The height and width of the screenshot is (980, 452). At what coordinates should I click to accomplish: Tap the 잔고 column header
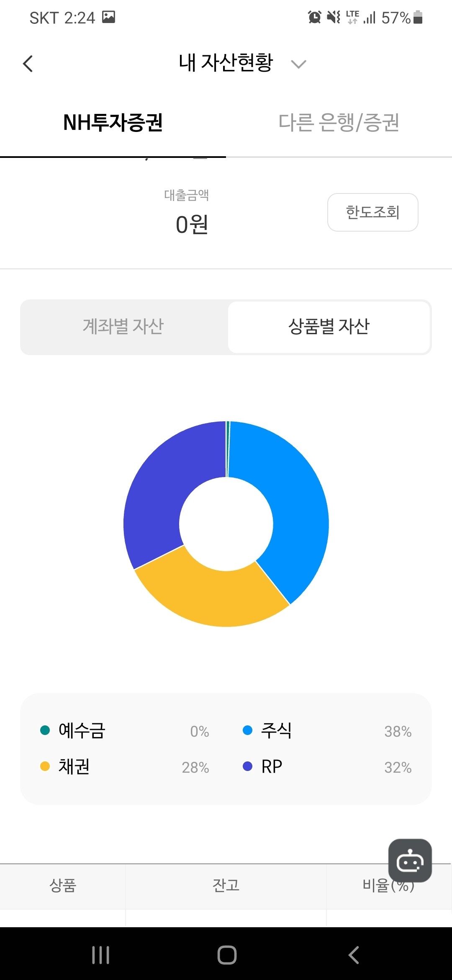point(226,886)
